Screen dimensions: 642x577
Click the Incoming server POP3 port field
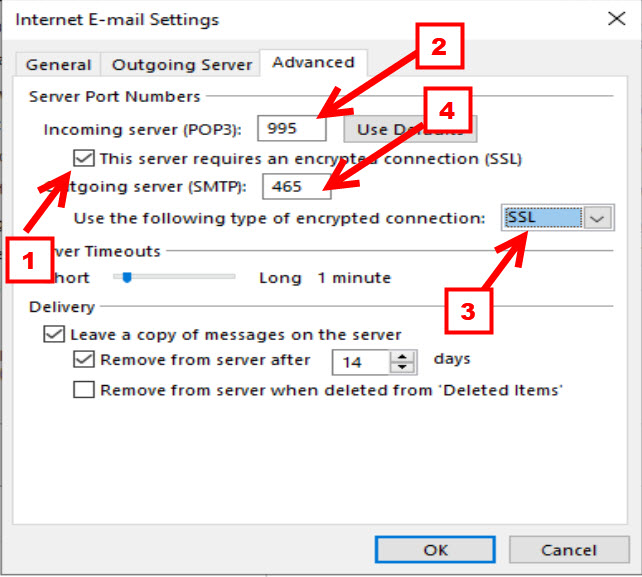coord(291,129)
